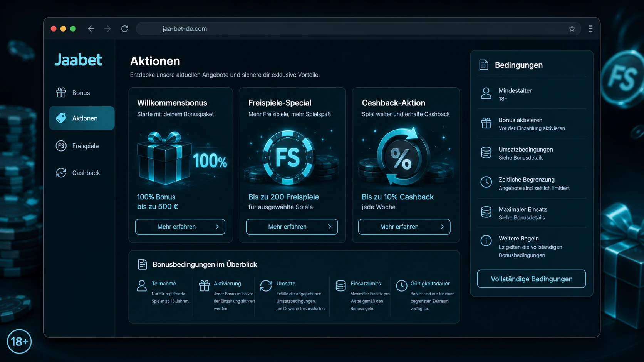Click the document icon next to Bonusbedingungen im Überblick
This screenshot has height=362, width=644.
point(143,264)
